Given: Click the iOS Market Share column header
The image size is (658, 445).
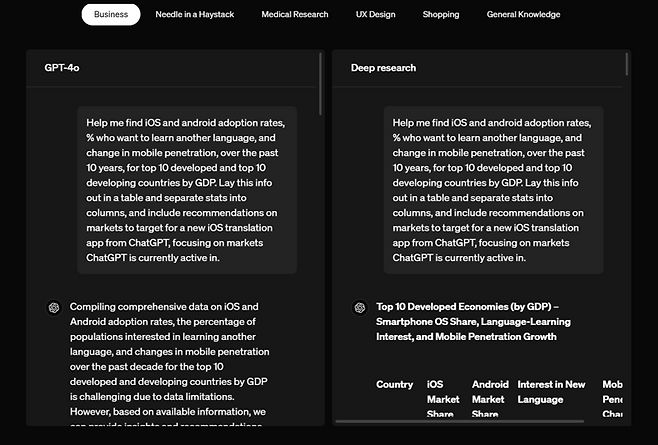Looking at the screenshot, I should [443, 399].
